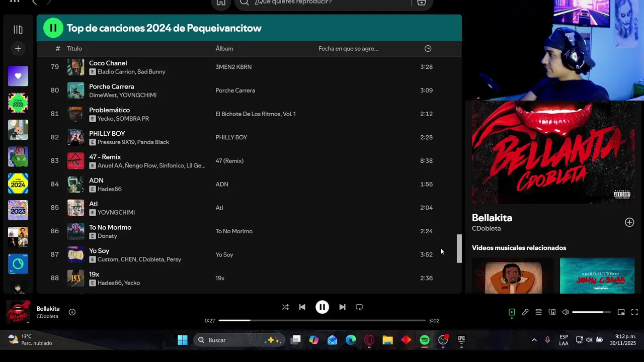The width and height of the screenshot is (644, 362).
Task: Open File Explorer from taskbar
Action: (x=387, y=340)
